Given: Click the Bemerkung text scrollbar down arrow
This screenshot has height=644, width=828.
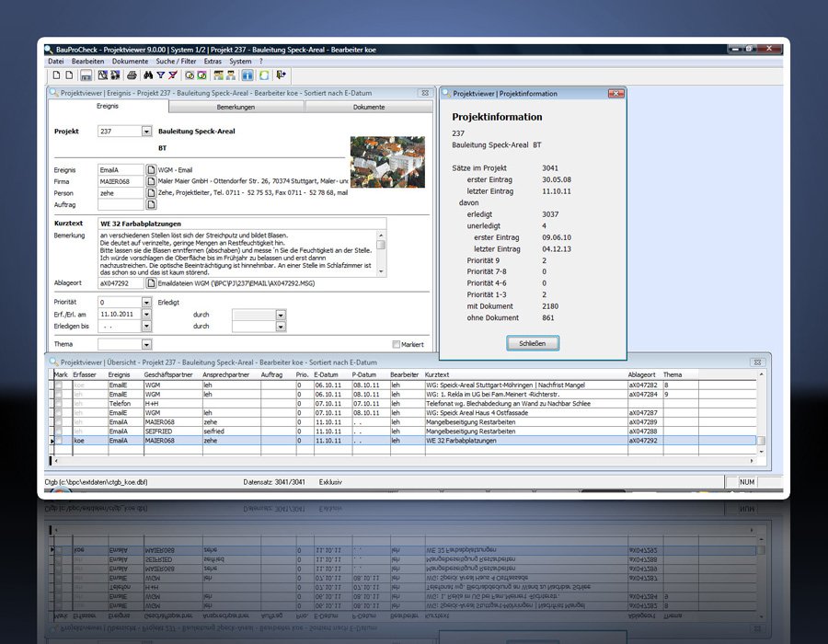Looking at the screenshot, I should pyautogui.click(x=382, y=273).
